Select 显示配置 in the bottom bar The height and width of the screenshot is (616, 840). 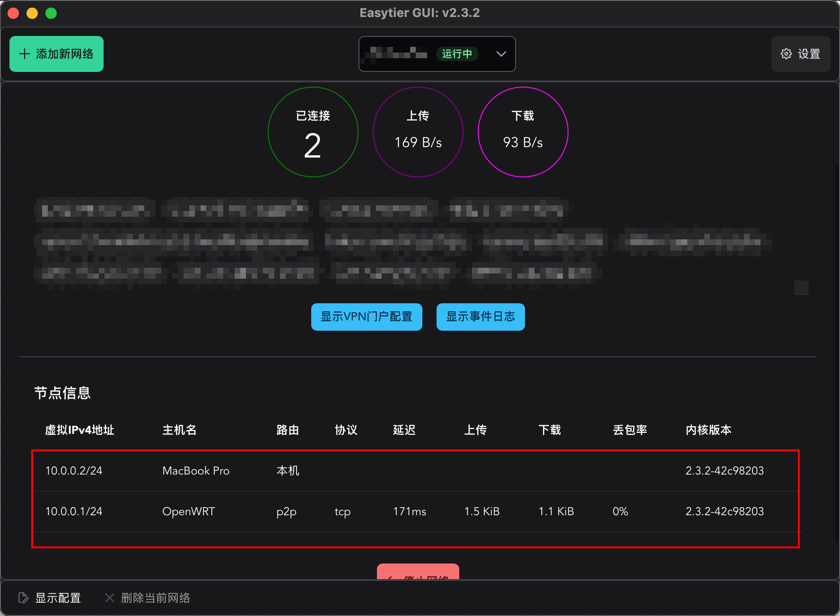point(58,598)
